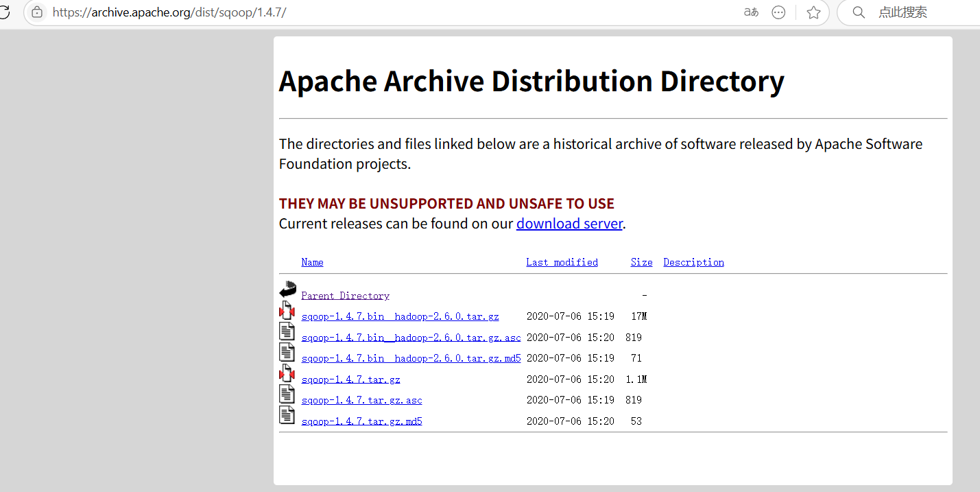Sort listing by Name column
Screen dimensions: 980x492
(312, 262)
